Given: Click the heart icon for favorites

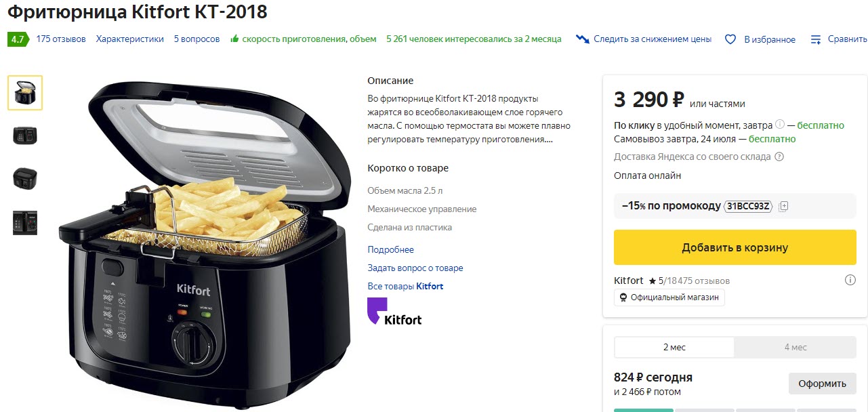Looking at the screenshot, I should [x=730, y=39].
